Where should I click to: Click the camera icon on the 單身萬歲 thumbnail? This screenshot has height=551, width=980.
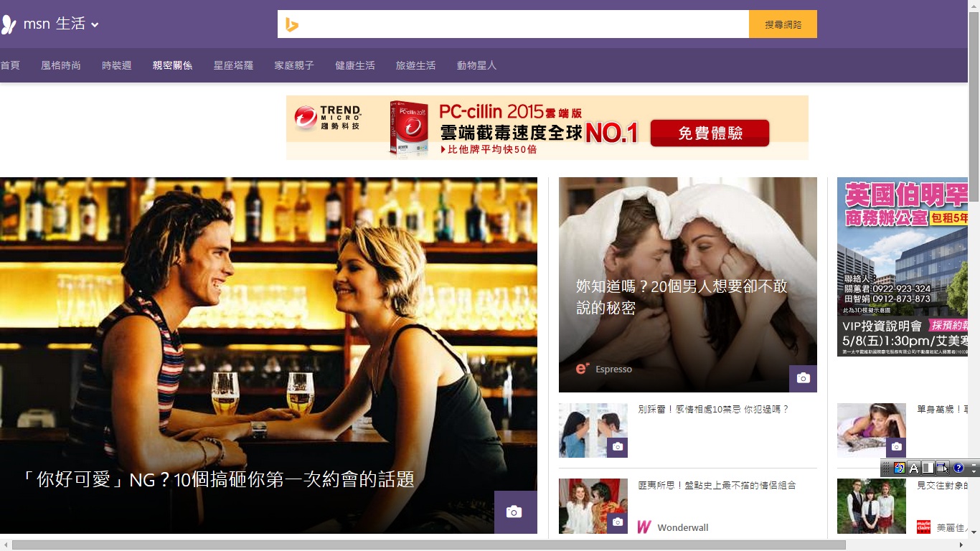coord(895,447)
